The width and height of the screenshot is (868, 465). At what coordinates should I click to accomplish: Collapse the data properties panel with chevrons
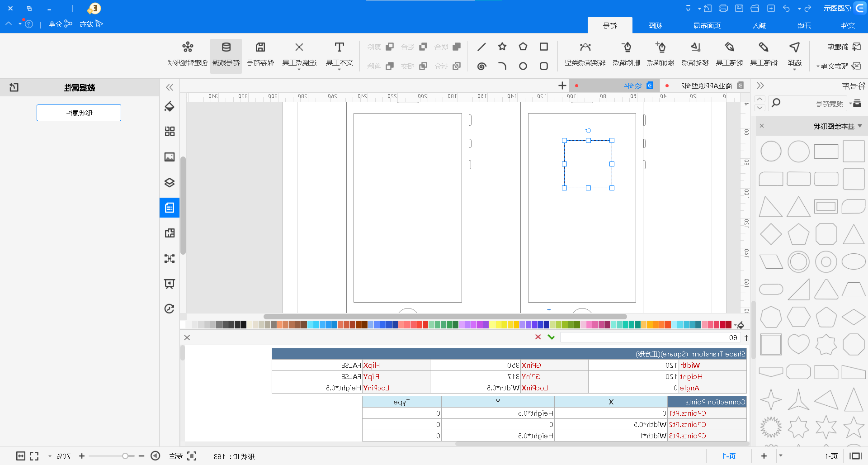point(170,87)
